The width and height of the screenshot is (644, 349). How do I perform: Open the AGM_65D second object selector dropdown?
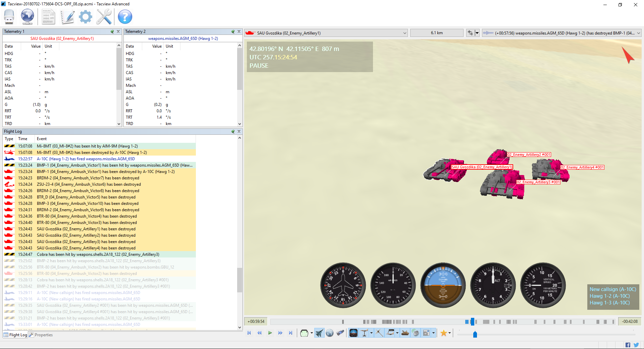click(639, 33)
